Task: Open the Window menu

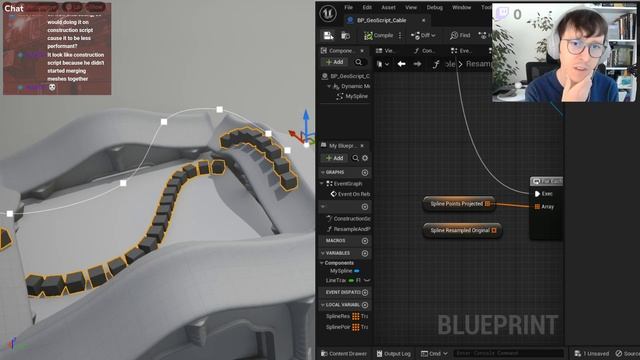Action: [461, 7]
